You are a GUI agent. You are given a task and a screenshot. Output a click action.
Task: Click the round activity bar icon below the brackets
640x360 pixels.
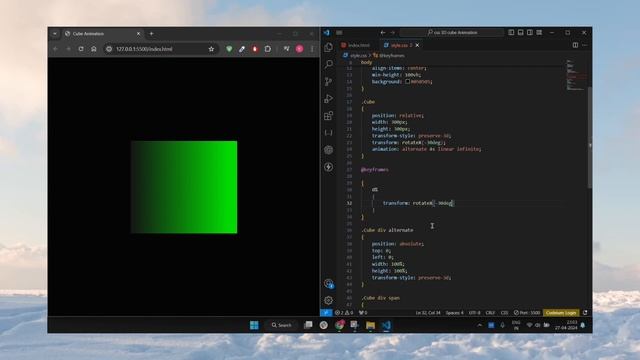coord(329,150)
